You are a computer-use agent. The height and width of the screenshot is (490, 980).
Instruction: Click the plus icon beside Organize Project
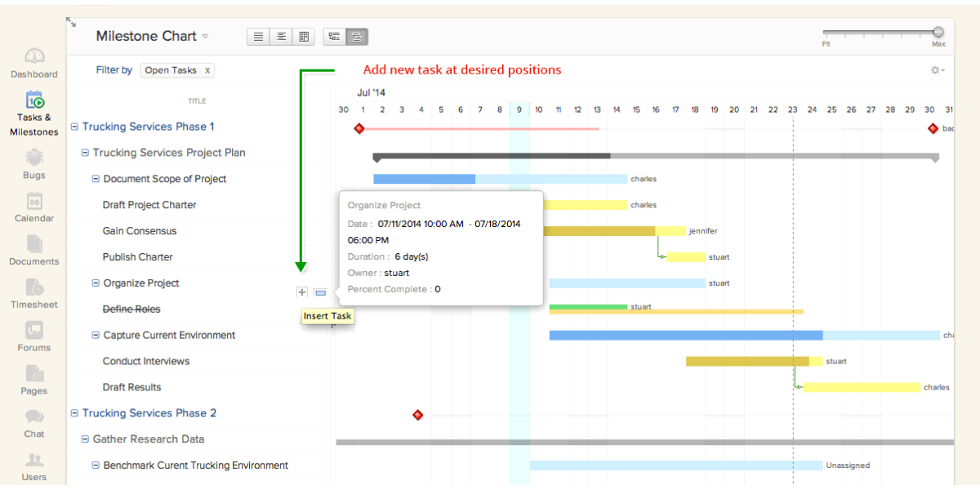pos(301,292)
